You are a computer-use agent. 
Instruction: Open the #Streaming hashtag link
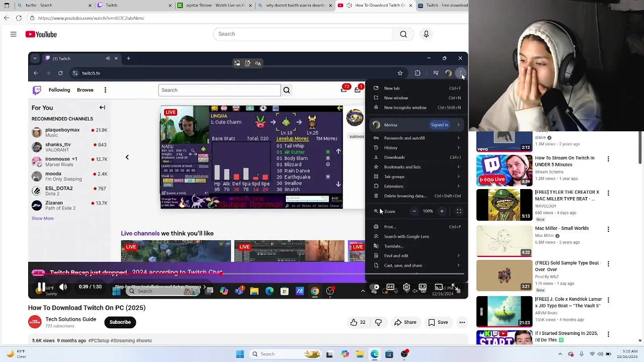[x=122, y=341]
